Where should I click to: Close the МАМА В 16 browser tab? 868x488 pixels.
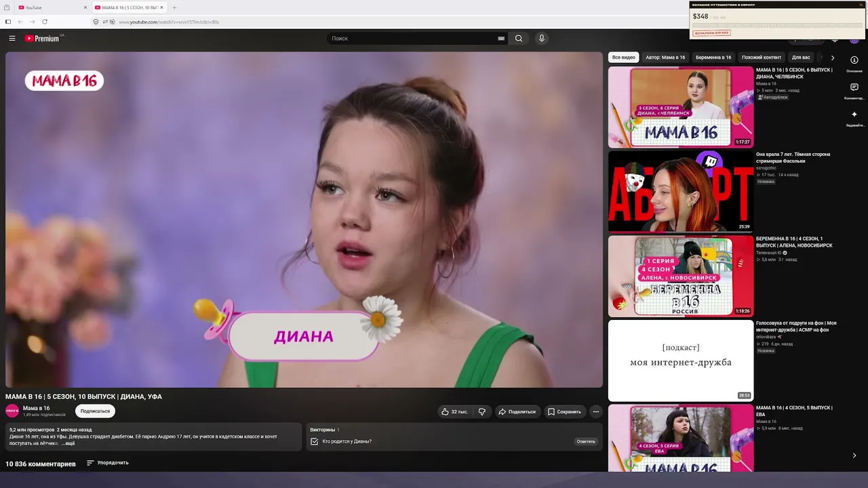(x=161, y=7)
